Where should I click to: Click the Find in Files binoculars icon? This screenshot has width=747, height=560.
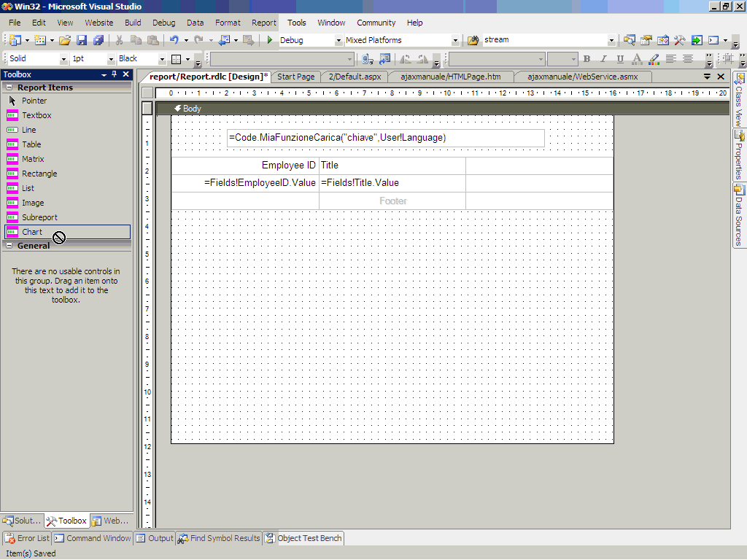coord(473,41)
